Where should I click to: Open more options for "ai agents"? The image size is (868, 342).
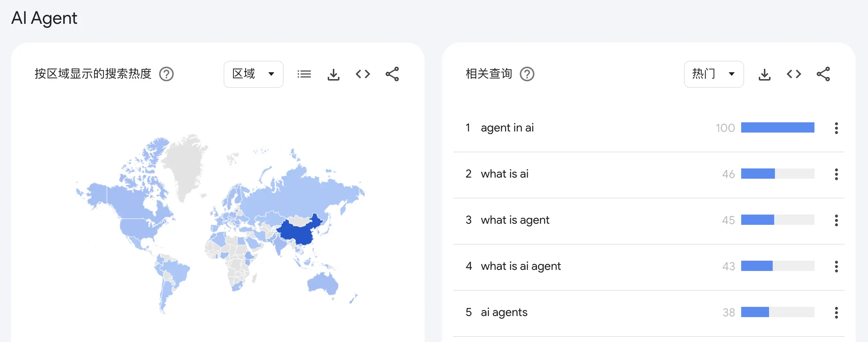tap(836, 313)
